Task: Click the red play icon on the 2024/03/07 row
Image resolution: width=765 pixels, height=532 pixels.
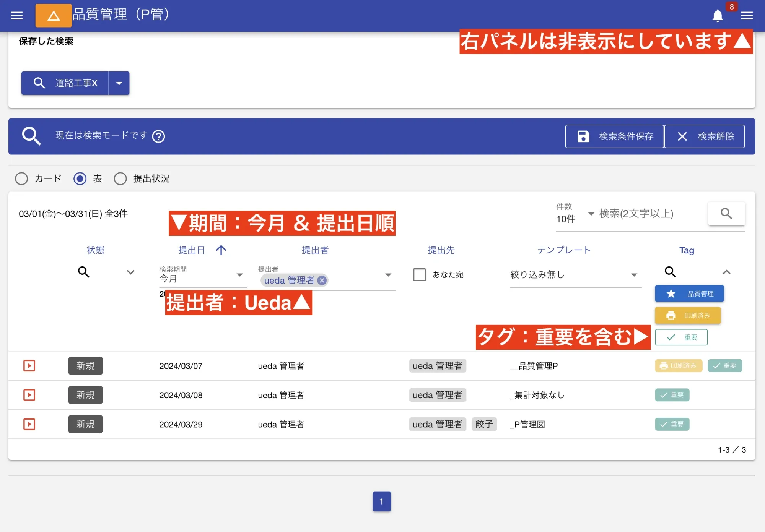Action: pyautogui.click(x=29, y=366)
